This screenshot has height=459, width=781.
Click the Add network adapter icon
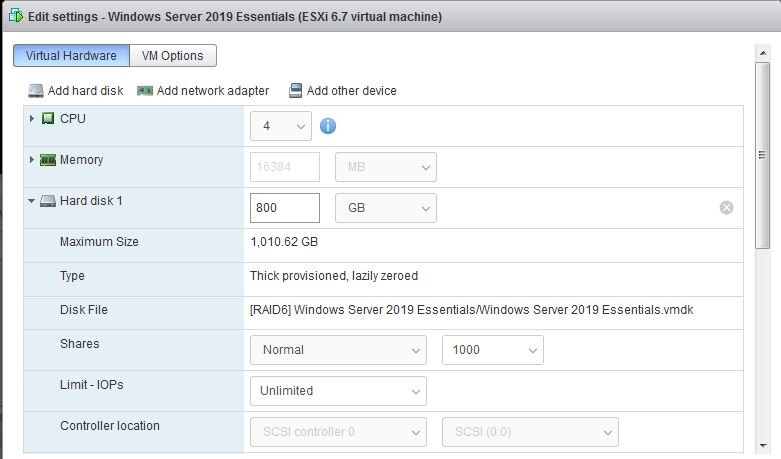click(145, 91)
